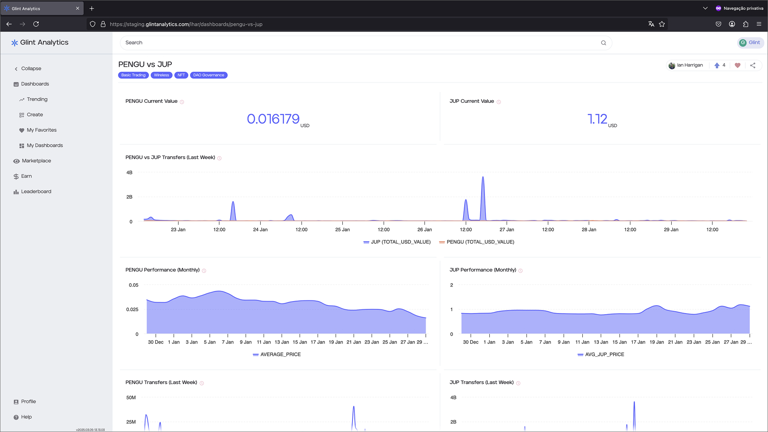
Task: Click the shield tracking protection icon
Action: pos(93,24)
